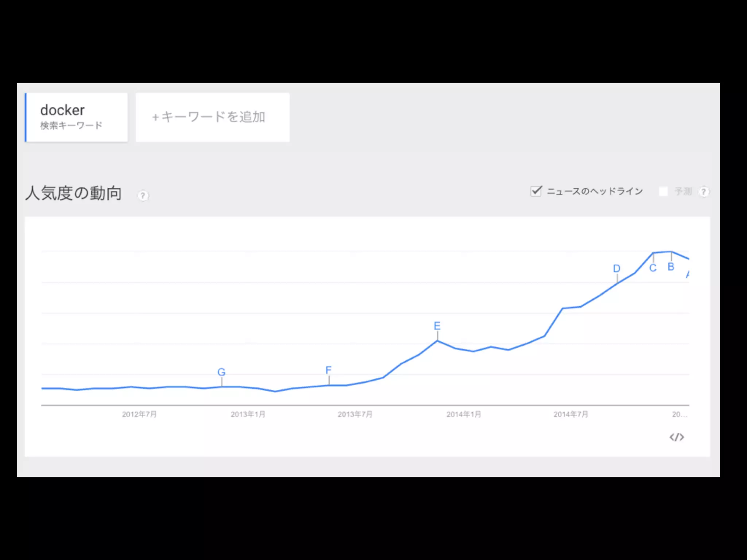
Task: Enable the 予測 forecast checkbox
Action: pos(663,191)
